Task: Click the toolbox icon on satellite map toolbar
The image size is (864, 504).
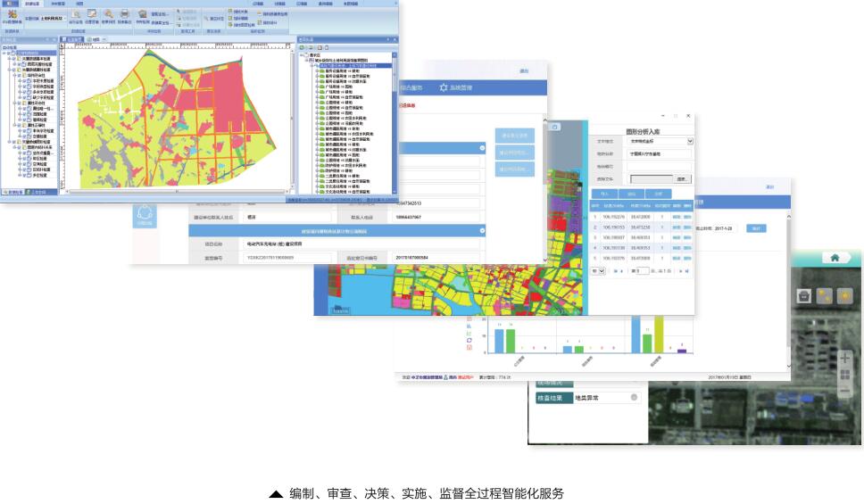Action: (804, 296)
